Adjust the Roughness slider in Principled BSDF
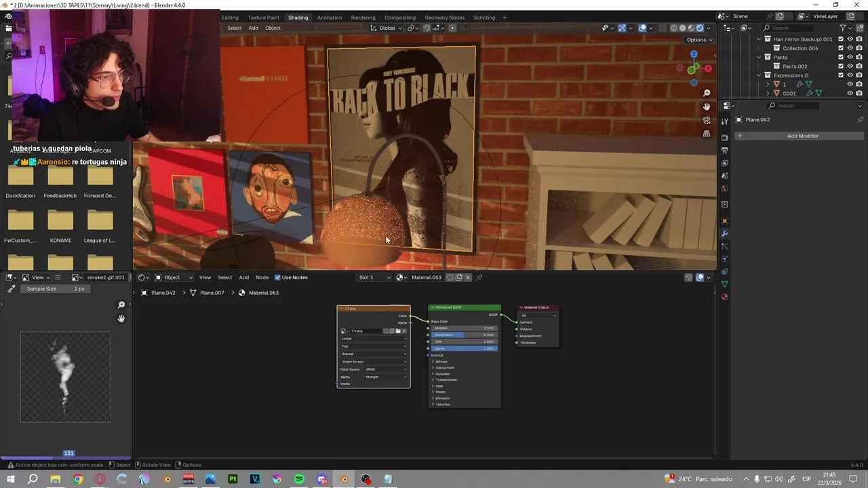Viewport: 868px width, 488px height. click(465, 335)
